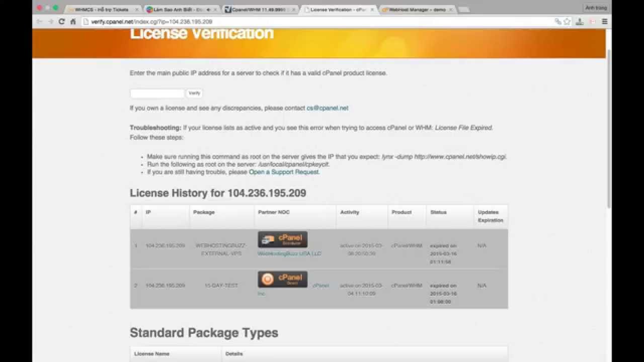The height and width of the screenshot is (362, 644).
Task: Switch to the Làm Sao Anh Biết tab
Action: click(182, 10)
